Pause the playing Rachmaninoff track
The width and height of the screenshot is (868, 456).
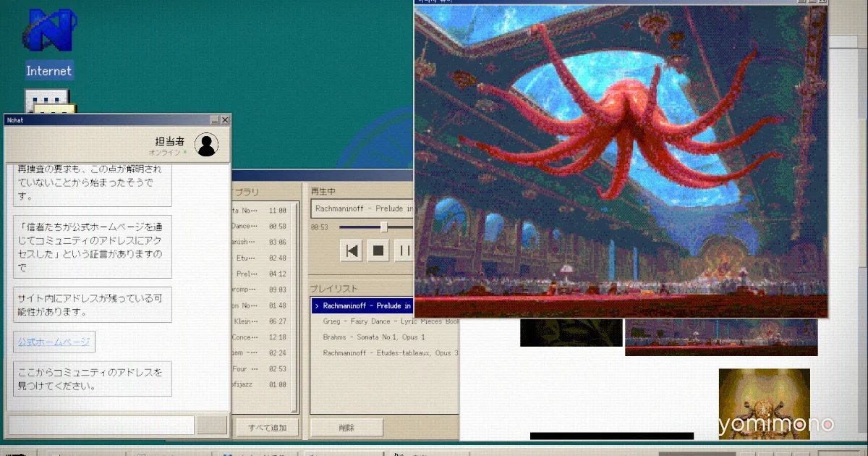coord(404,251)
